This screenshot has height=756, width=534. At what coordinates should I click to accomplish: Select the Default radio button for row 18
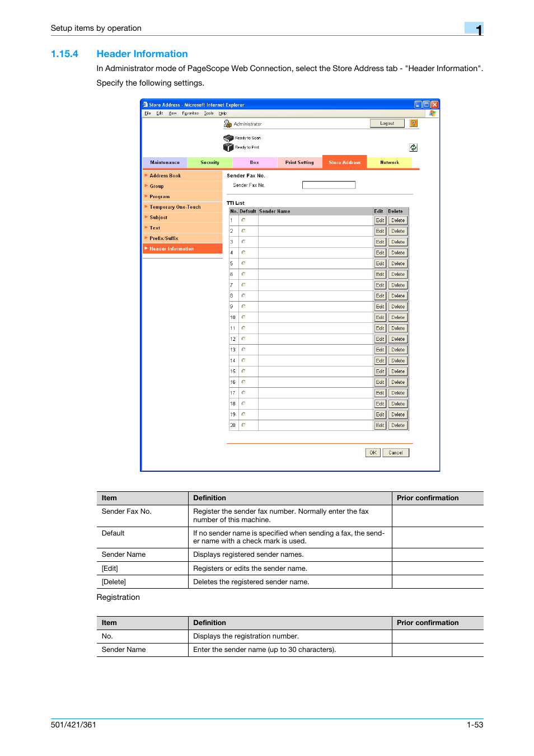[243, 403]
